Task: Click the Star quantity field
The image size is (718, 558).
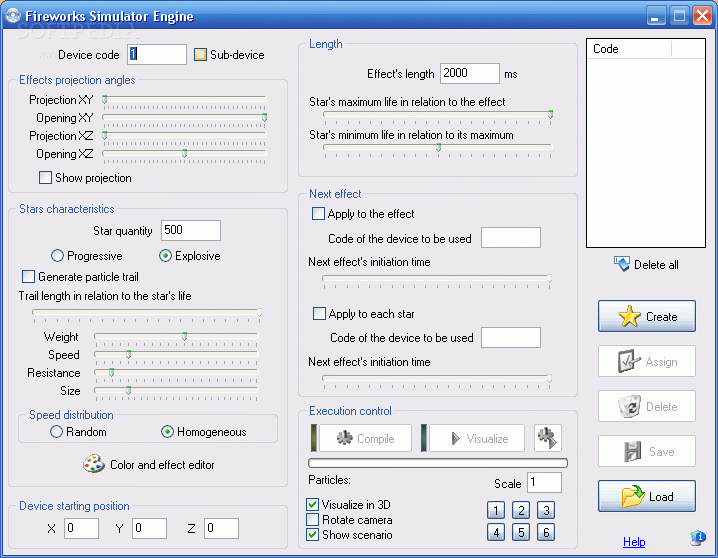Action: (191, 230)
